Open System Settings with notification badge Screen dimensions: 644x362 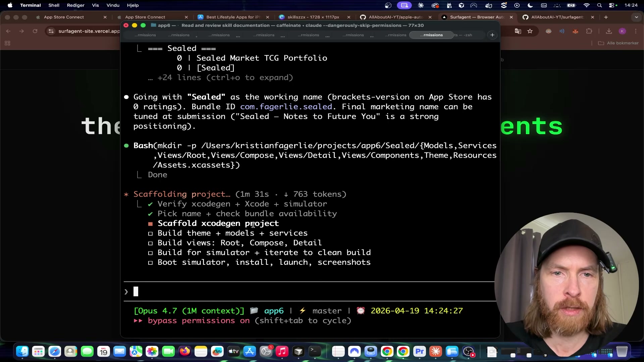point(266,351)
